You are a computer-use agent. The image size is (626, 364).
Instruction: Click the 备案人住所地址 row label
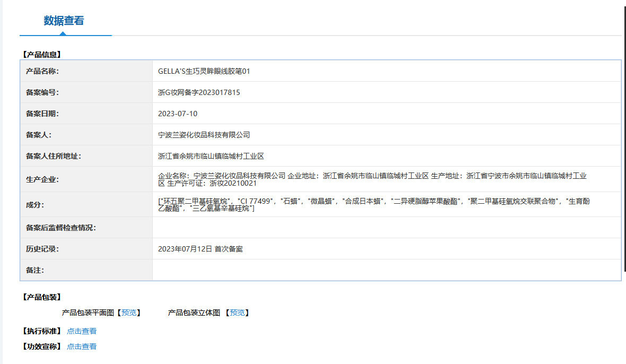[54, 156]
